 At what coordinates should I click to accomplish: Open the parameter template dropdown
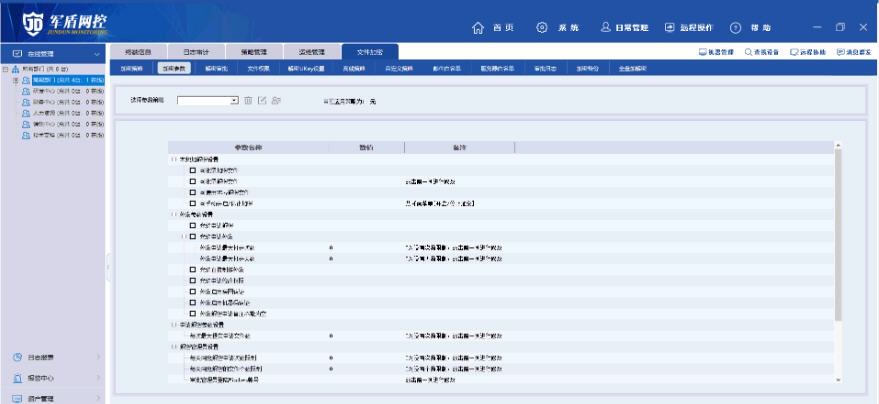(x=234, y=100)
